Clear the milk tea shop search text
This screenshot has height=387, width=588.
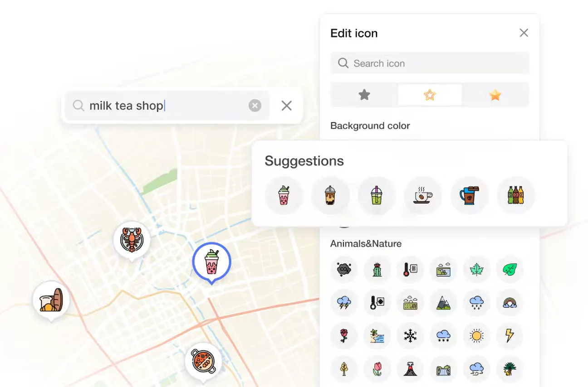coord(255,106)
